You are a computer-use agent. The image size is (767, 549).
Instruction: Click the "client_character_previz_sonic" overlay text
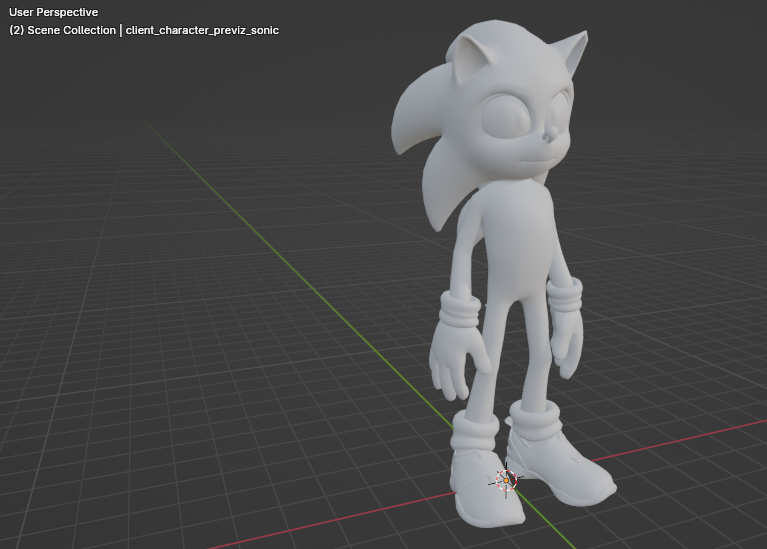202,30
